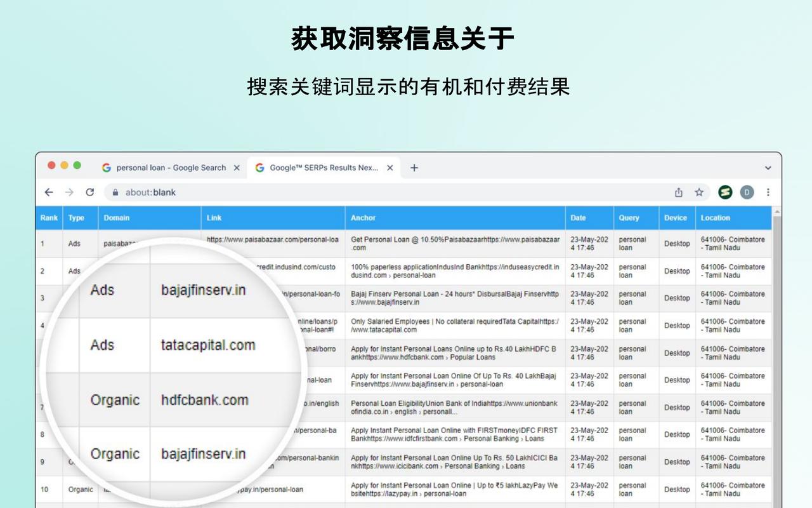Click the date cell in row 7
The image size is (812, 508).
tap(589, 407)
